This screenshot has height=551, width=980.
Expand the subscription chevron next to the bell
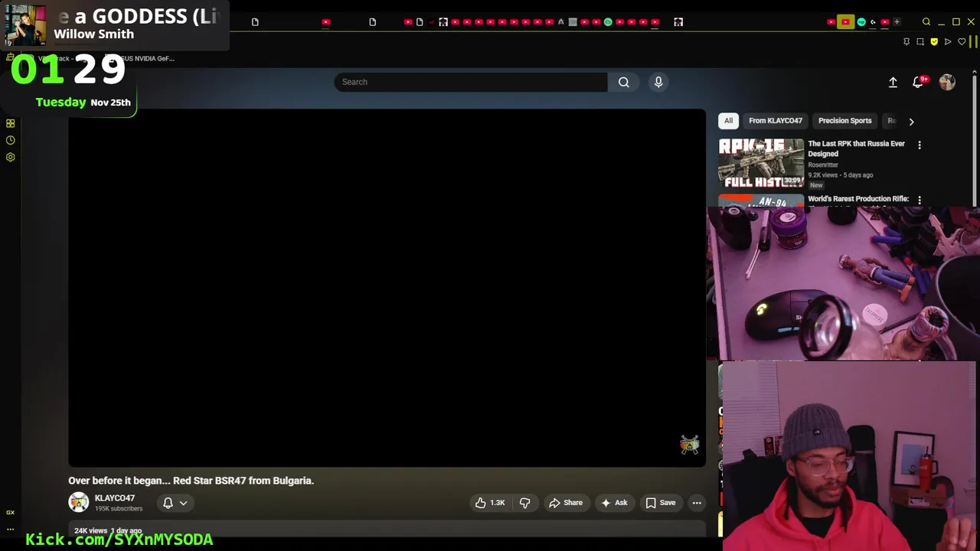tap(183, 503)
